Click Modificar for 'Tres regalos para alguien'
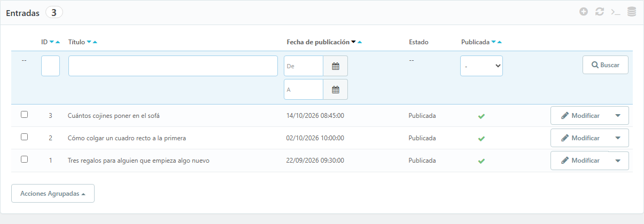The image size is (644, 224). pos(580,161)
